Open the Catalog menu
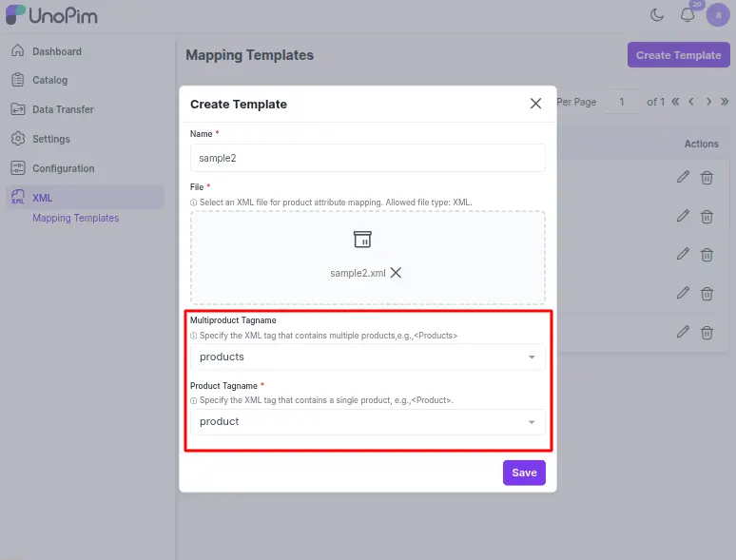 coord(49,81)
